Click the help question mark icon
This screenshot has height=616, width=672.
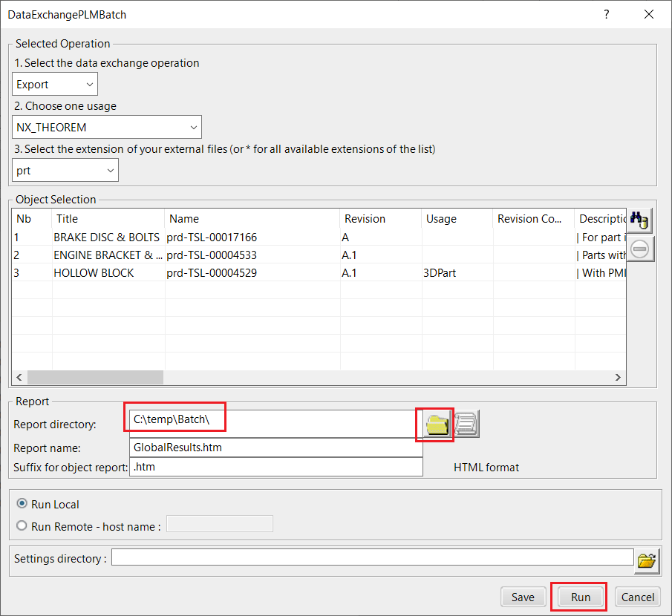pos(607,15)
